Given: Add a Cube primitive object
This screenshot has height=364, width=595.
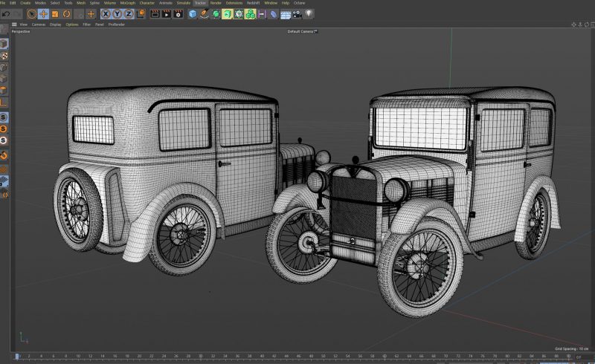Looking at the screenshot, I should tap(193, 14).
